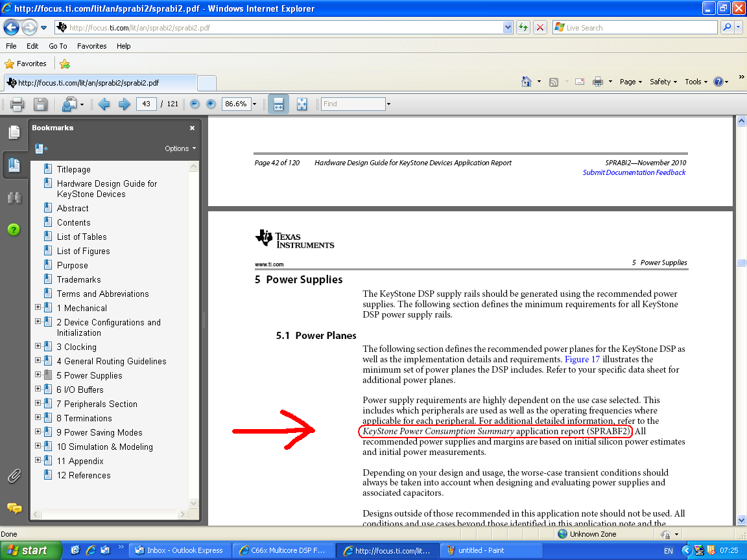Click the document vertical scrollbar thumb
This screenshot has width=747, height=560.
[741, 262]
